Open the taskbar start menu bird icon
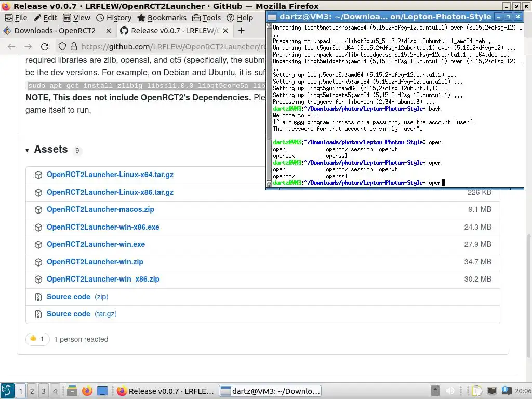This screenshot has width=532, height=399. click(7, 391)
